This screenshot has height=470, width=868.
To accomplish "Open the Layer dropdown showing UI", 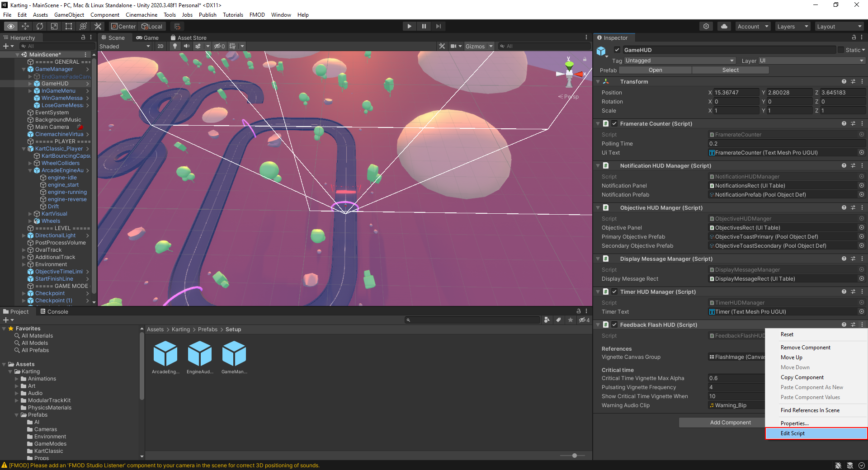I will tap(811, 61).
